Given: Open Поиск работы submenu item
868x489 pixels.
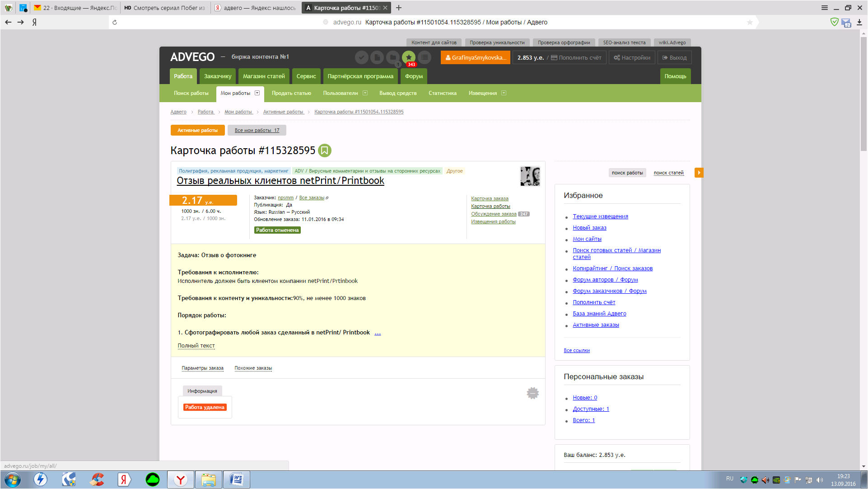Looking at the screenshot, I should [x=191, y=93].
